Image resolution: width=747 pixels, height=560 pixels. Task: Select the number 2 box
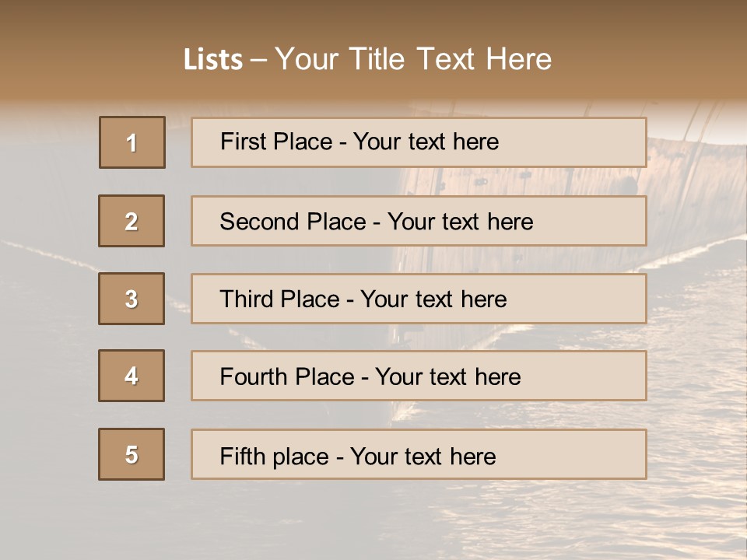coord(132,221)
